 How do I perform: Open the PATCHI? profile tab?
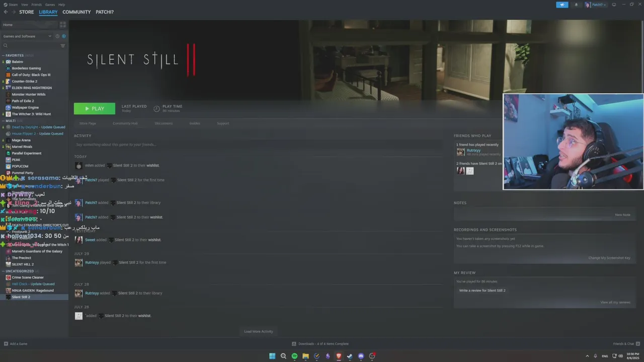pos(105,12)
